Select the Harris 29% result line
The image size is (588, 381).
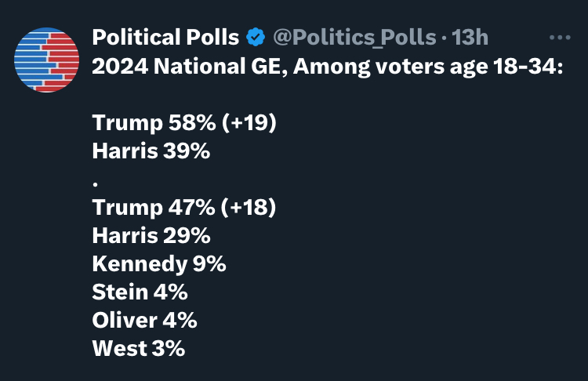pyautogui.click(x=151, y=235)
